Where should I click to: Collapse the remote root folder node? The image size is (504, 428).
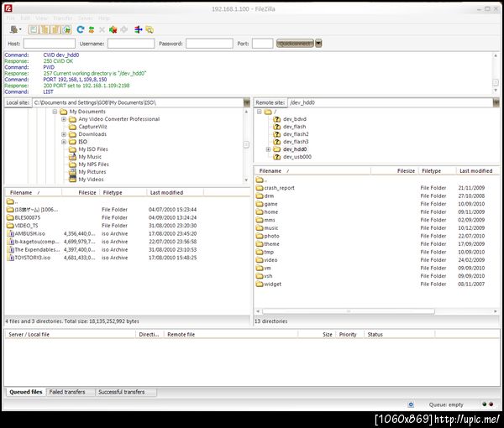click(x=259, y=112)
